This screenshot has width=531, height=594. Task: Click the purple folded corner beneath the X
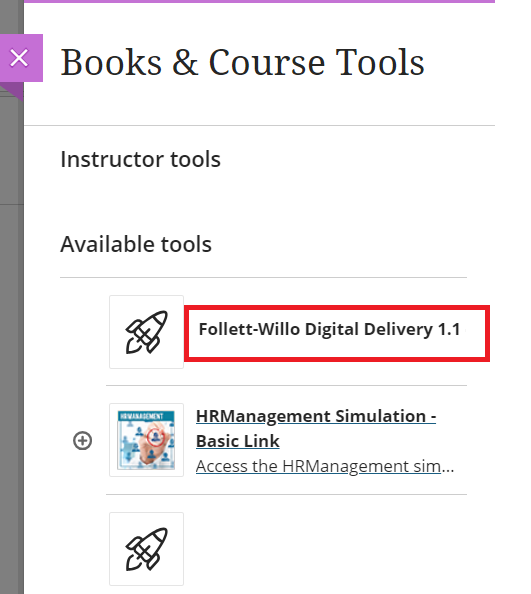[13, 91]
